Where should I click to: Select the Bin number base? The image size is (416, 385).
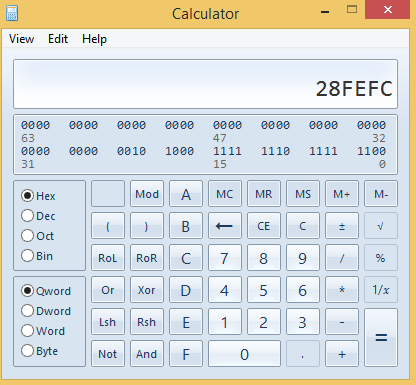[x=37, y=256]
